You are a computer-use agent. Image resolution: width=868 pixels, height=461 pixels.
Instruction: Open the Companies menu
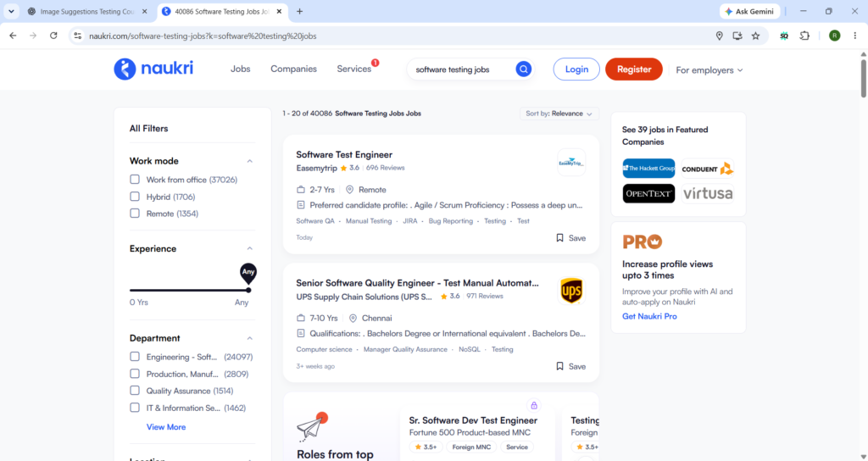pos(293,69)
